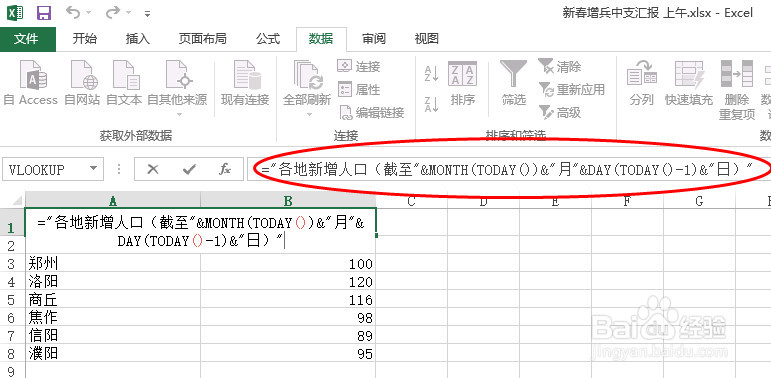The height and width of the screenshot is (378, 771).
Task: Open the Customize Quick Access Toolbar dropdown
Action: pyautogui.click(x=148, y=14)
